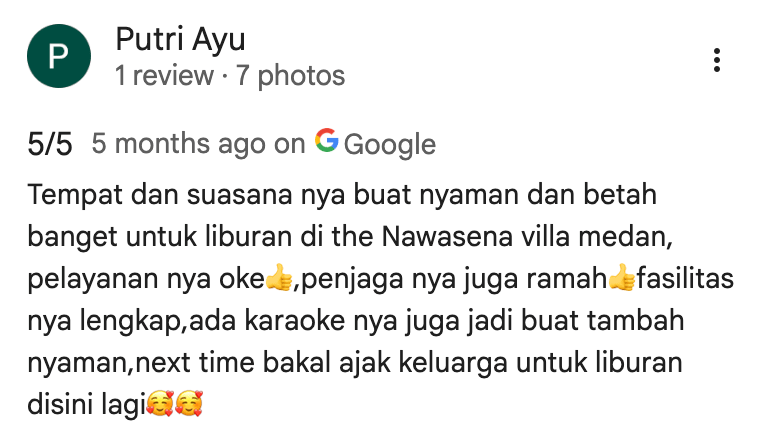The height and width of the screenshot is (440, 768).
Task: Click the word 'karaoke' in the review
Action: 294,321
